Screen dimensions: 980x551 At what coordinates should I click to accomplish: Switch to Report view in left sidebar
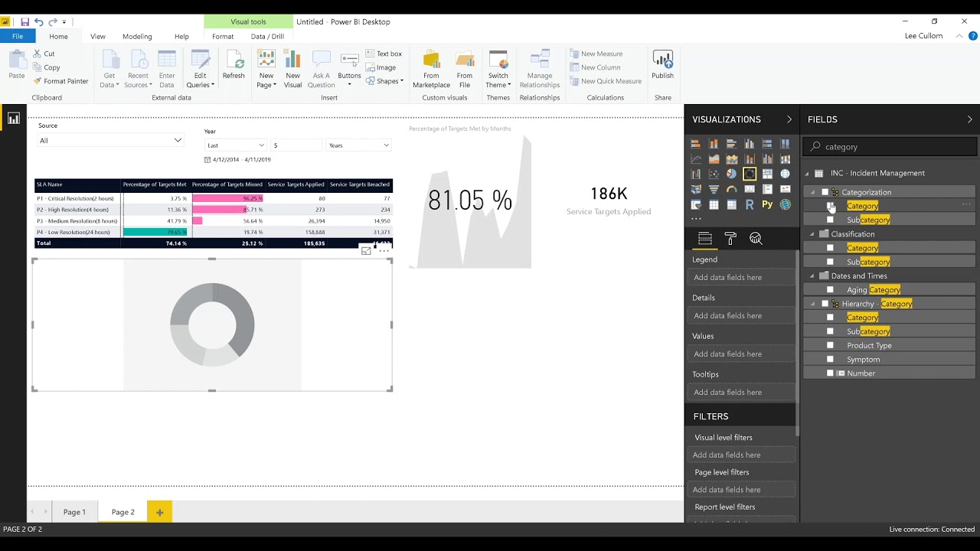pos(13,118)
